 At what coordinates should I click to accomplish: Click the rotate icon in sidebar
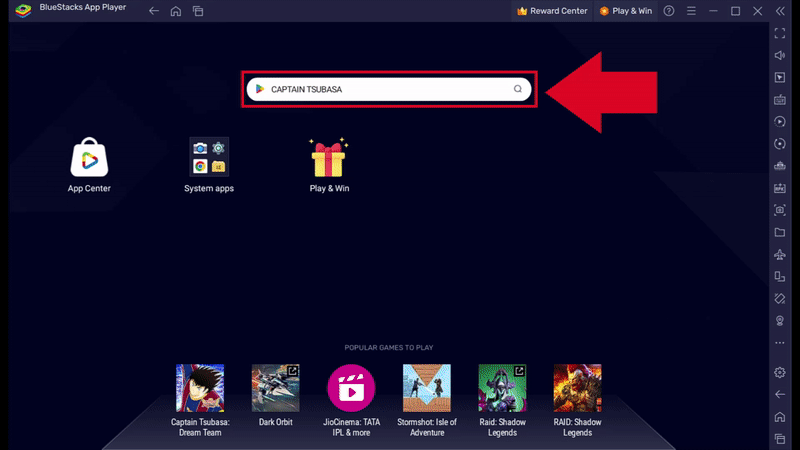click(780, 144)
